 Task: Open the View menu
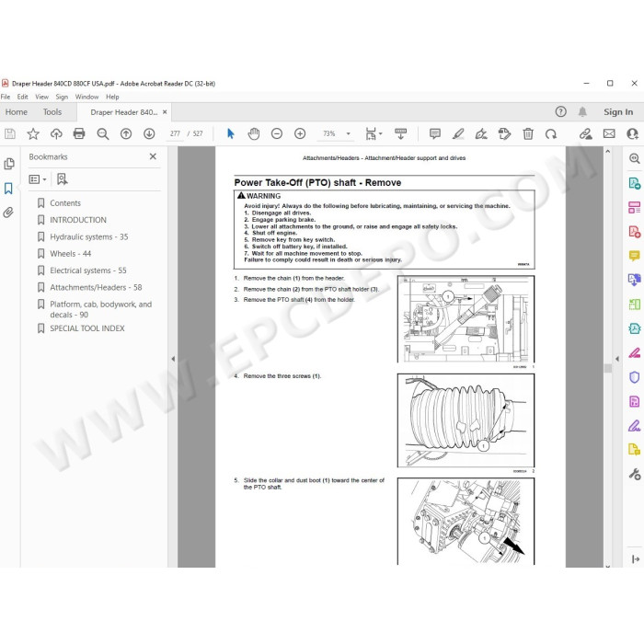tap(42, 97)
